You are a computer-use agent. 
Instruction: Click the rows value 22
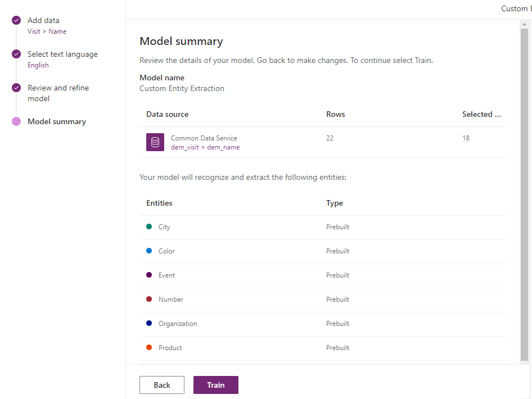[x=330, y=138]
